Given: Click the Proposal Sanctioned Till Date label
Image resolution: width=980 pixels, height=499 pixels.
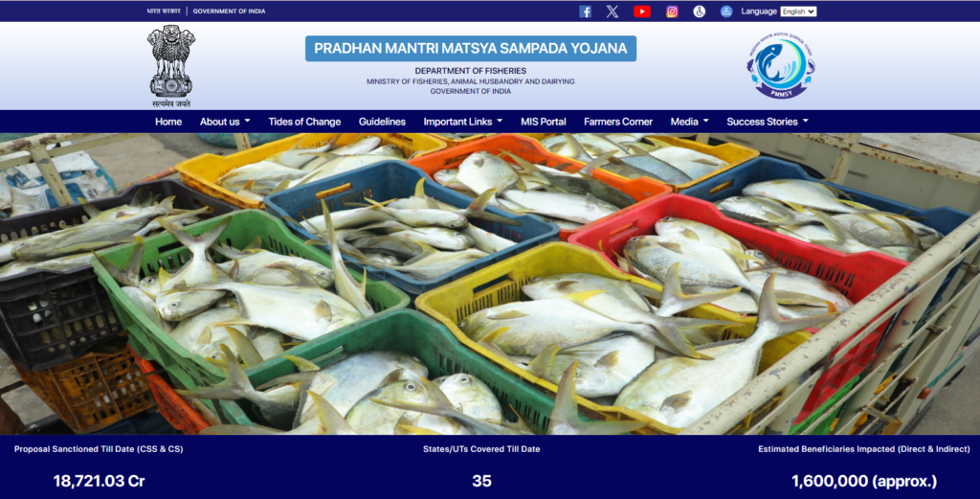Looking at the screenshot, I should click(x=99, y=449).
